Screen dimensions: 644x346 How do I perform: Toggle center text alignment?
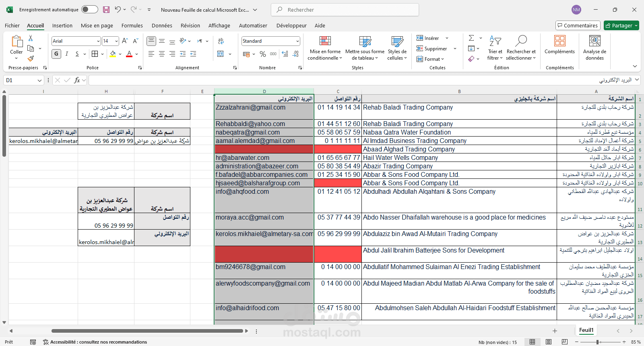click(x=162, y=54)
